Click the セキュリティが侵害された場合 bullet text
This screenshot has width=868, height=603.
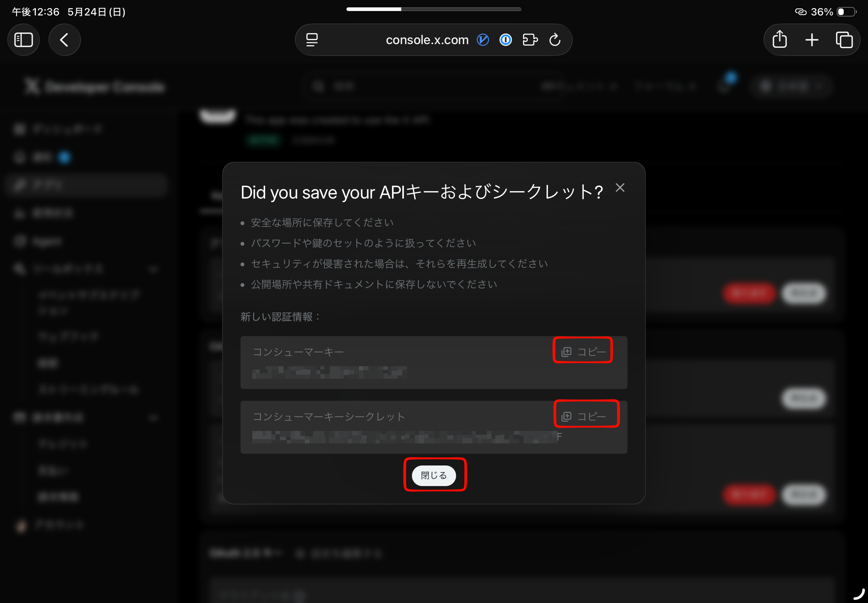click(x=399, y=264)
